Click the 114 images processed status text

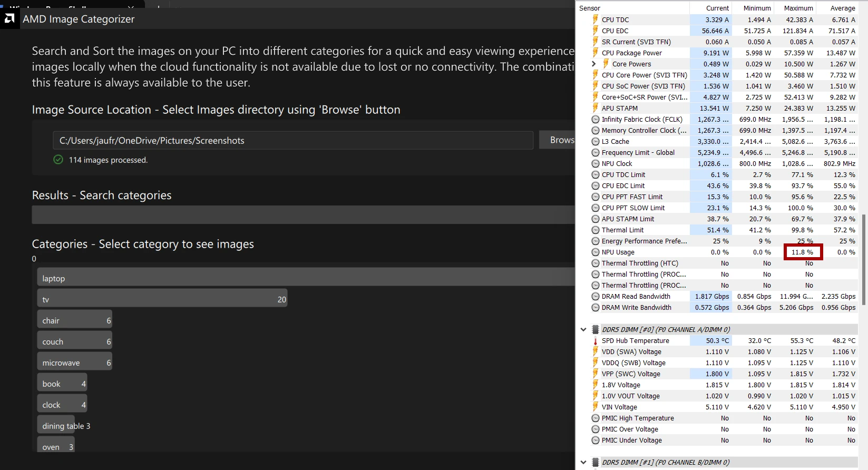click(108, 160)
